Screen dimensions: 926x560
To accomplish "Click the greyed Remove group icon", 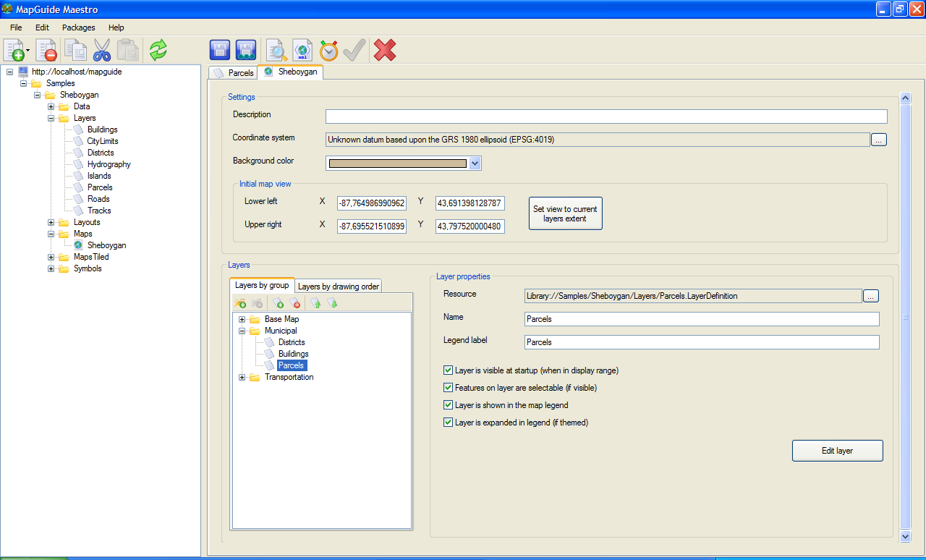I will (257, 303).
